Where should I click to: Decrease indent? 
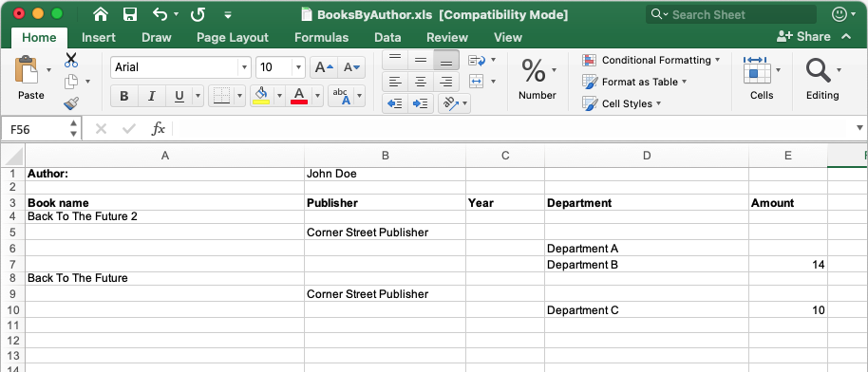(x=395, y=103)
